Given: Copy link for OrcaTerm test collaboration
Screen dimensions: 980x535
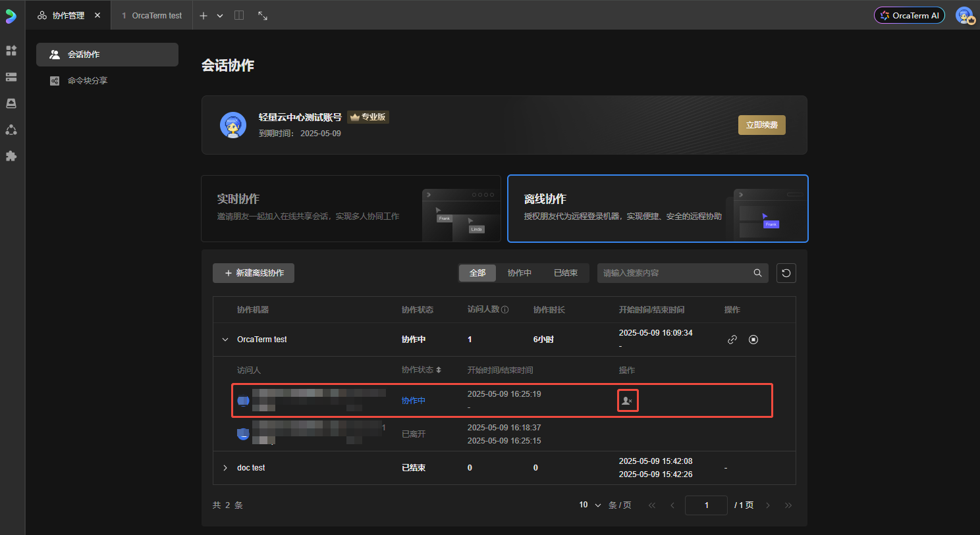Looking at the screenshot, I should 732,340.
